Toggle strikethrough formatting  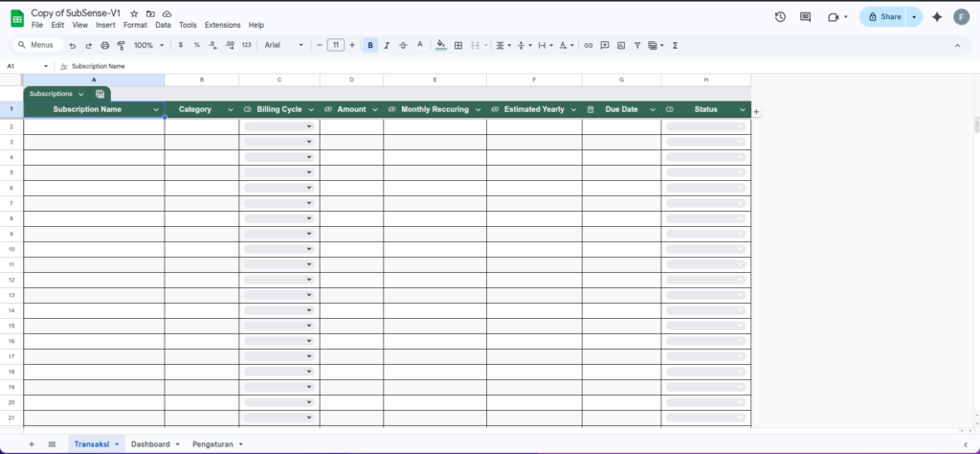pos(403,45)
